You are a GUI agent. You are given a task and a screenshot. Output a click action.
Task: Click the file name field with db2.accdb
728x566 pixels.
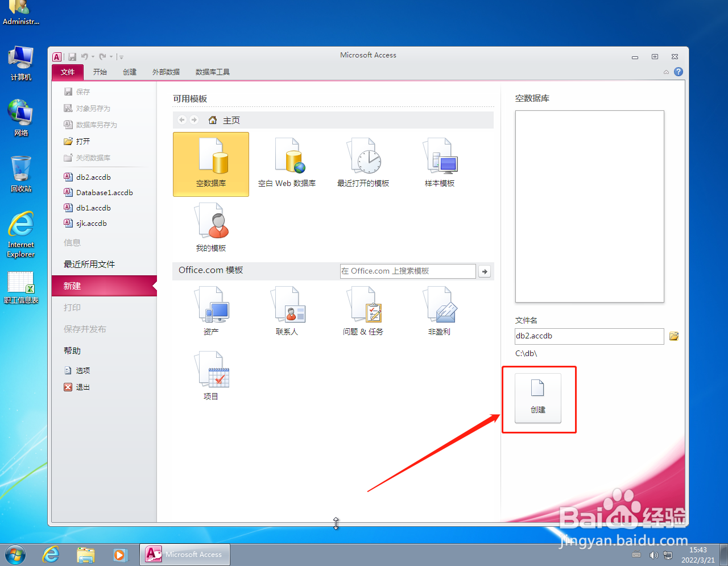pos(589,336)
